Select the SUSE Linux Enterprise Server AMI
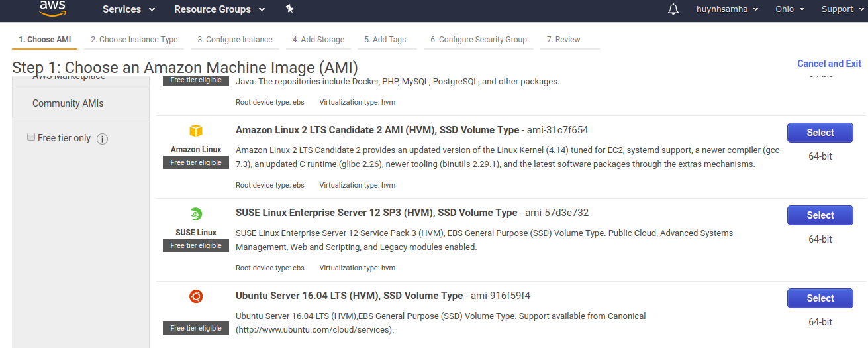Viewport: 868px width, 348px height. point(820,215)
